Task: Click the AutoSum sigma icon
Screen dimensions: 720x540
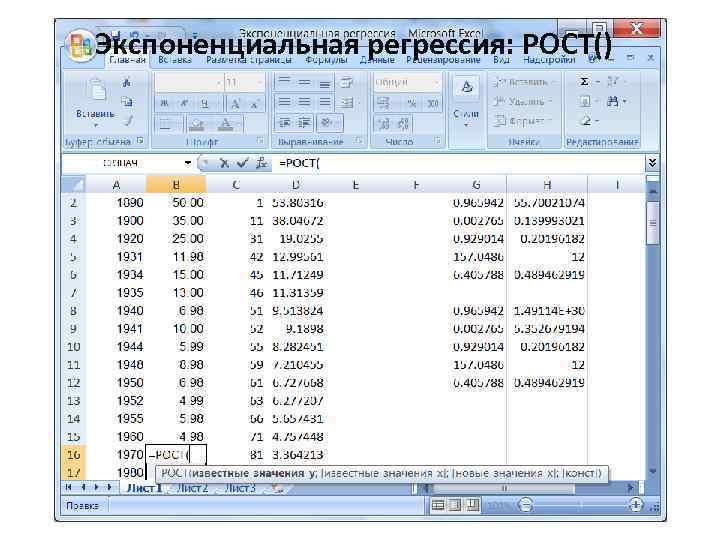Action: (x=584, y=82)
